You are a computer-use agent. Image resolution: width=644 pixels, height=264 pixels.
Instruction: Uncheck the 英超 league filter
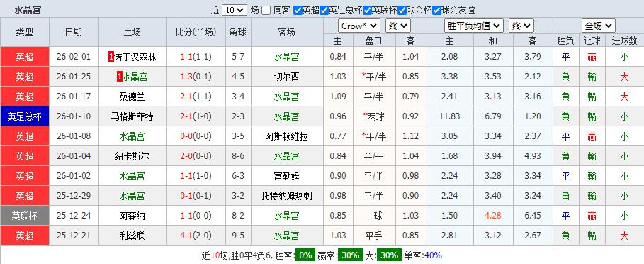pos(298,10)
